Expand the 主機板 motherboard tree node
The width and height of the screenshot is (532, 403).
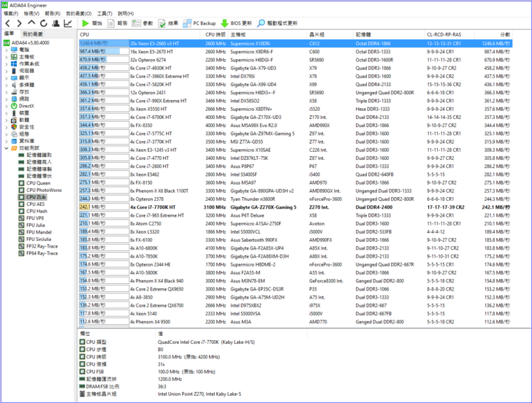(x=7, y=56)
